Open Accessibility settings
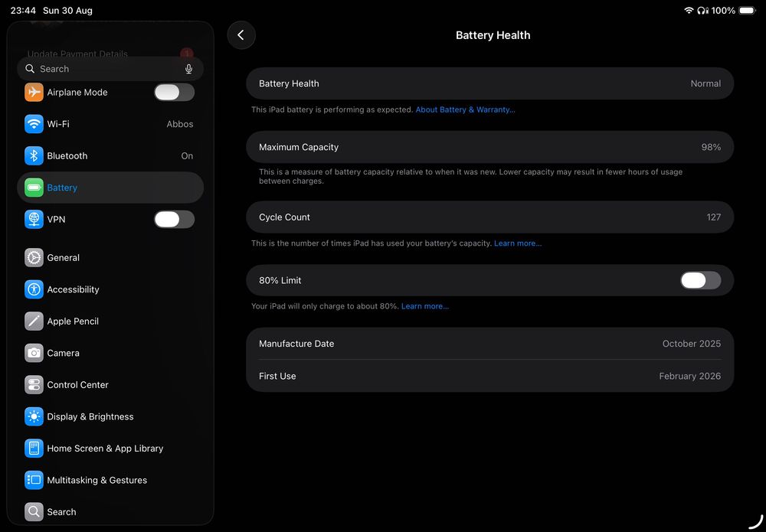 pos(110,289)
